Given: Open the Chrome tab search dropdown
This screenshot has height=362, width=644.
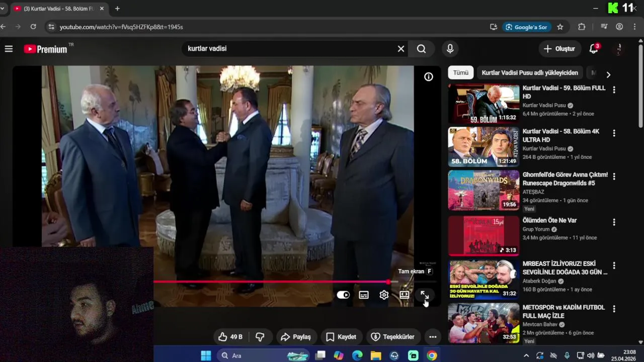Looking at the screenshot, I should coord(3,9).
